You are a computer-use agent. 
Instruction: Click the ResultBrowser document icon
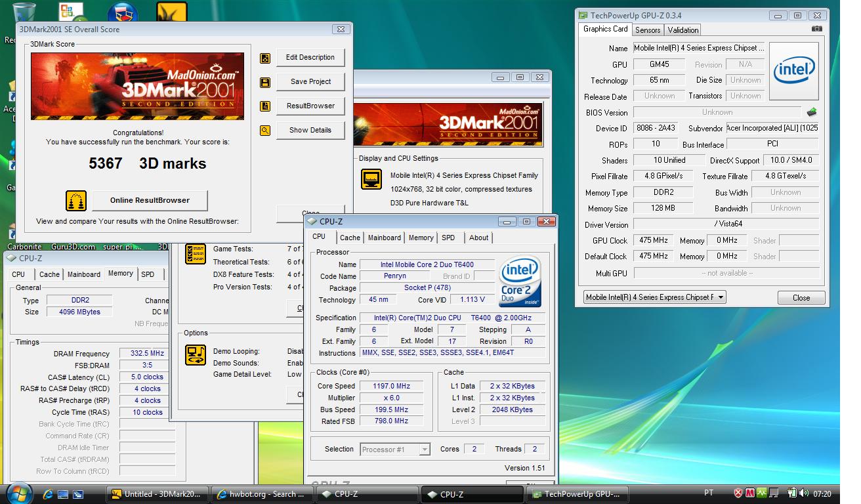tap(265, 106)
